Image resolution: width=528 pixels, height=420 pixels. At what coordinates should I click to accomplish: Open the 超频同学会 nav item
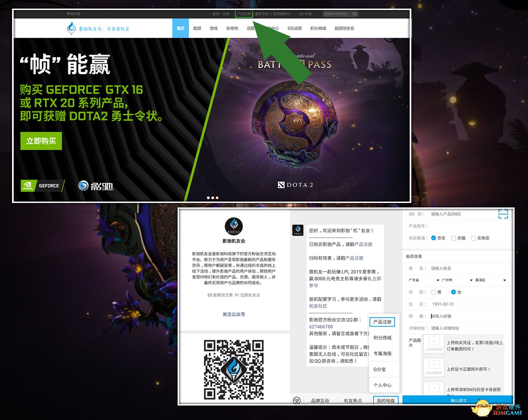tap(344, 28)
